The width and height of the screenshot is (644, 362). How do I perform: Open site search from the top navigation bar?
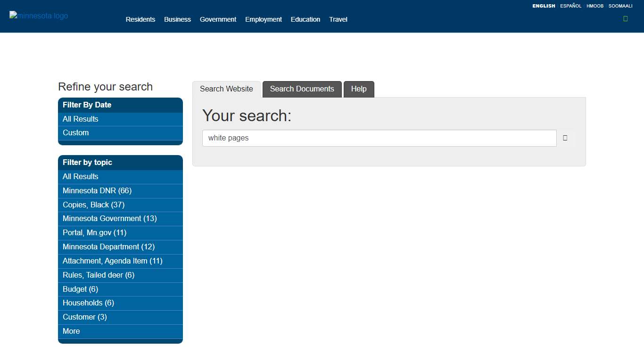[x=625, y=18]
